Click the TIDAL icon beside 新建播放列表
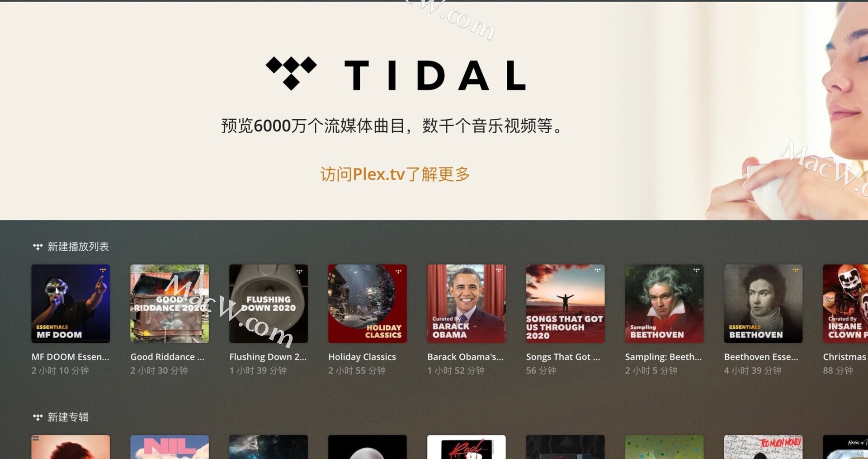868x459 pixels. [x=38, y=247]
